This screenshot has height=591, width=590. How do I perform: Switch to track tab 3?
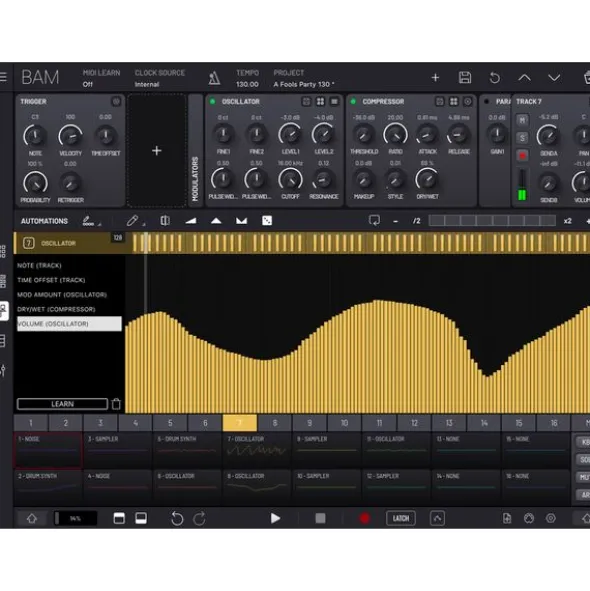click(x=100, y=423)
